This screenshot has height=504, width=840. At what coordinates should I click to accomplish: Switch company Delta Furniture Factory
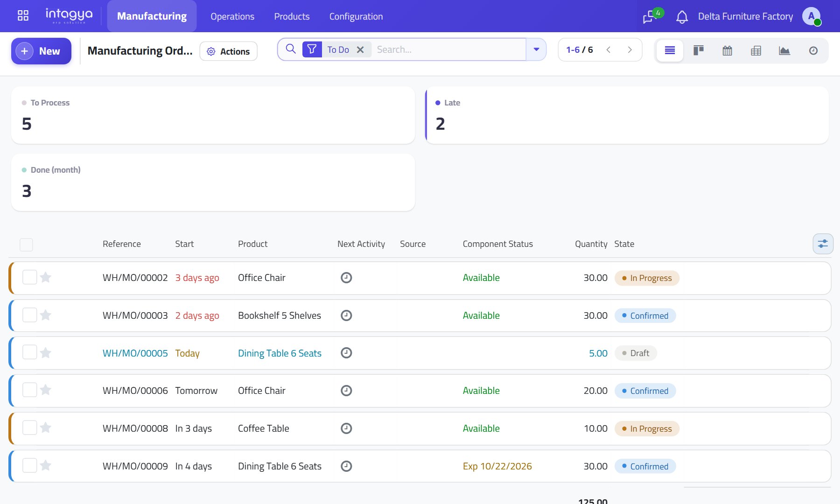pyautogui.click(x=745, y=16)
